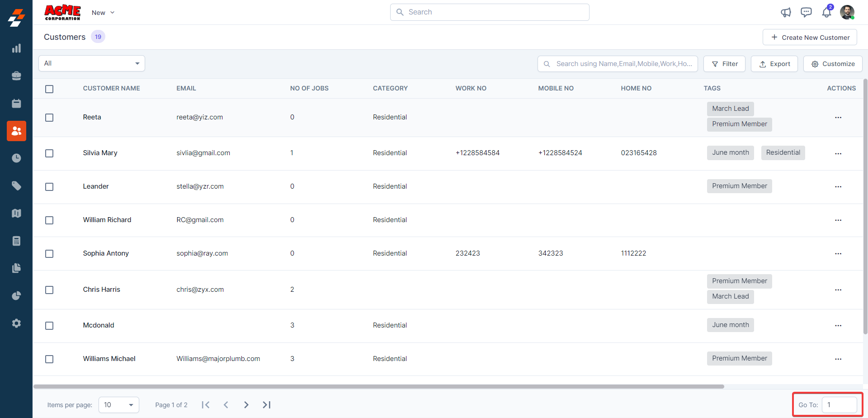Click the Export button
This screenshot has height=418, width=868.
click(x=774, y=64)
